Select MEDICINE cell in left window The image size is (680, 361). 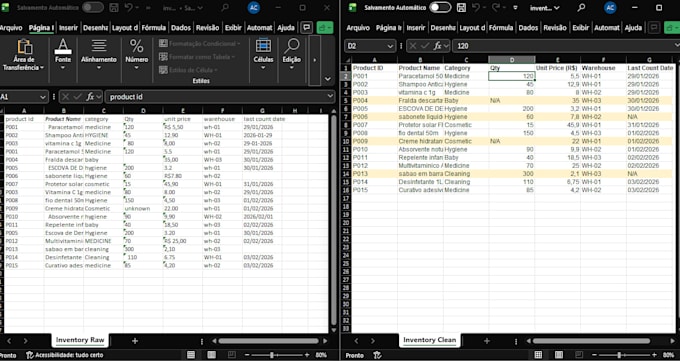click(x=103, y=241)
